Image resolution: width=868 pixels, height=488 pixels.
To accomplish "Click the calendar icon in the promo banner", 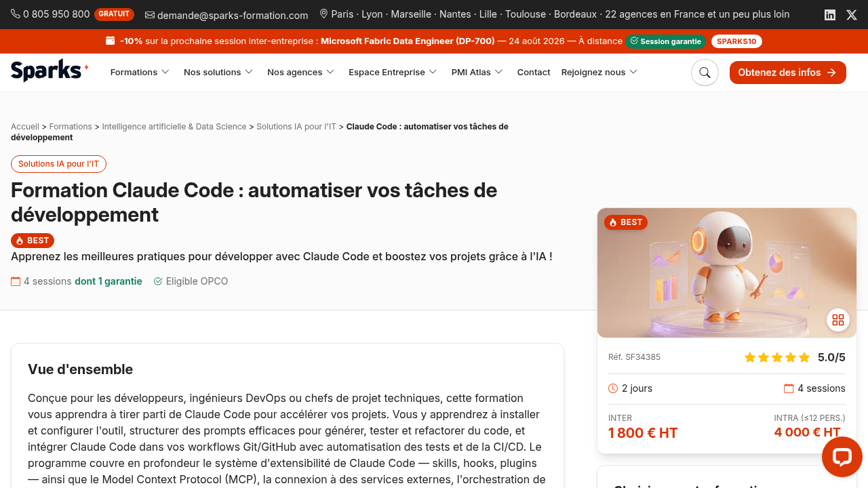I will click(111, 41).
